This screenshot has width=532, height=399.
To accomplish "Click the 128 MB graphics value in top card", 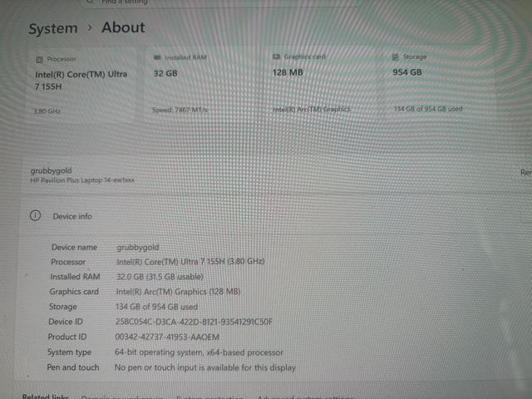I will coord(288,72).
